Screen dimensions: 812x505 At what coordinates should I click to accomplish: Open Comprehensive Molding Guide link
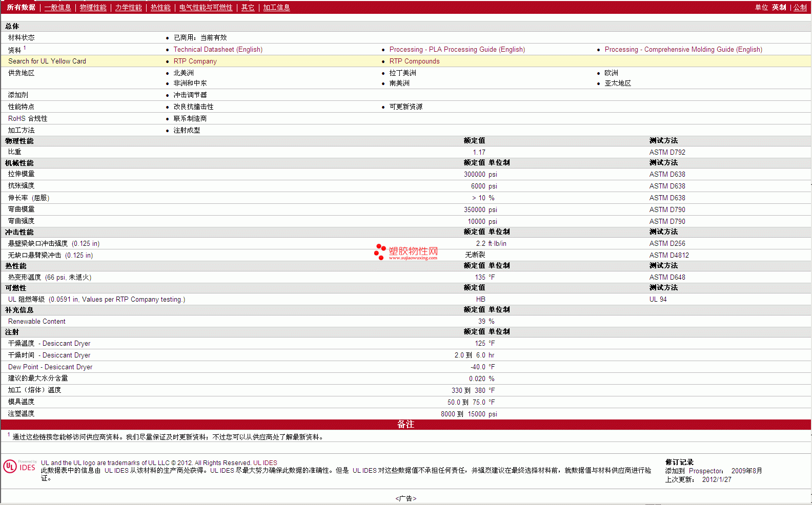coord(683,50)
